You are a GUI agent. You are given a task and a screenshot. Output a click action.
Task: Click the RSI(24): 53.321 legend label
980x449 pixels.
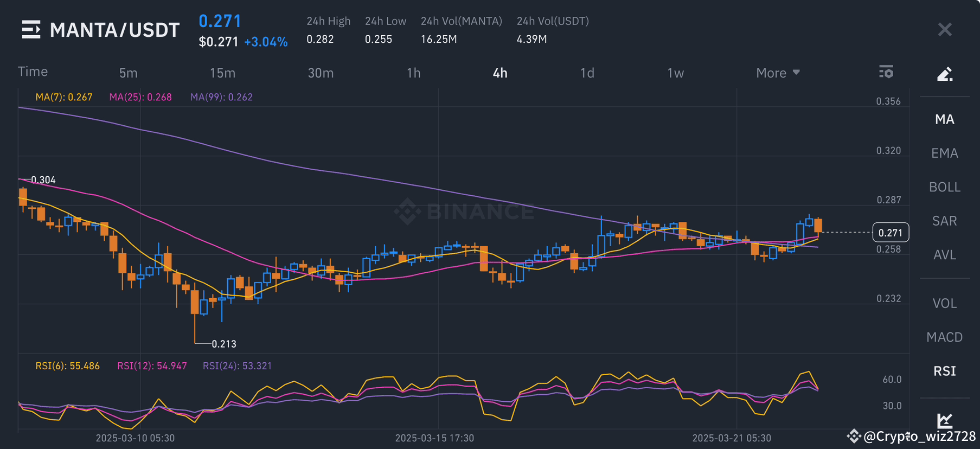[237, 366]
